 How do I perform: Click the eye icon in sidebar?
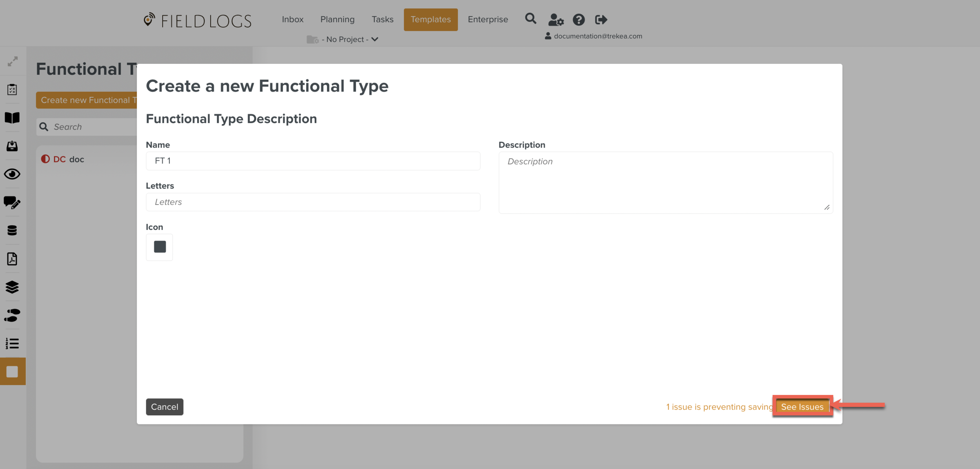(x=13, y=174)
